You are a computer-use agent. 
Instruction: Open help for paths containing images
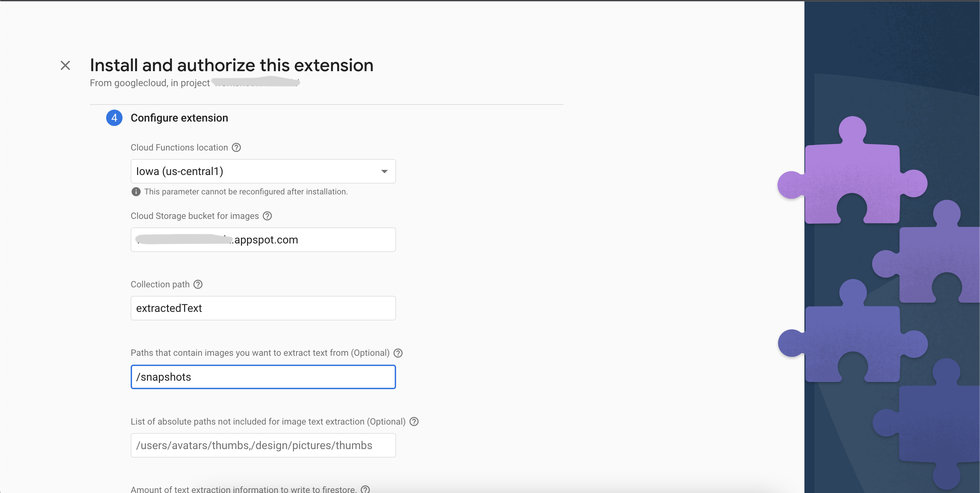[x=398, y=353]
